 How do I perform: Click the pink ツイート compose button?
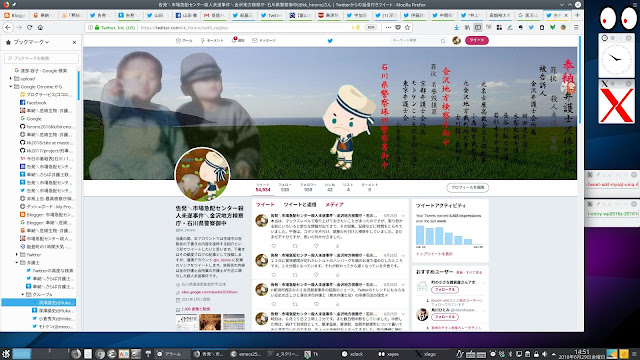tap(476, 40)
